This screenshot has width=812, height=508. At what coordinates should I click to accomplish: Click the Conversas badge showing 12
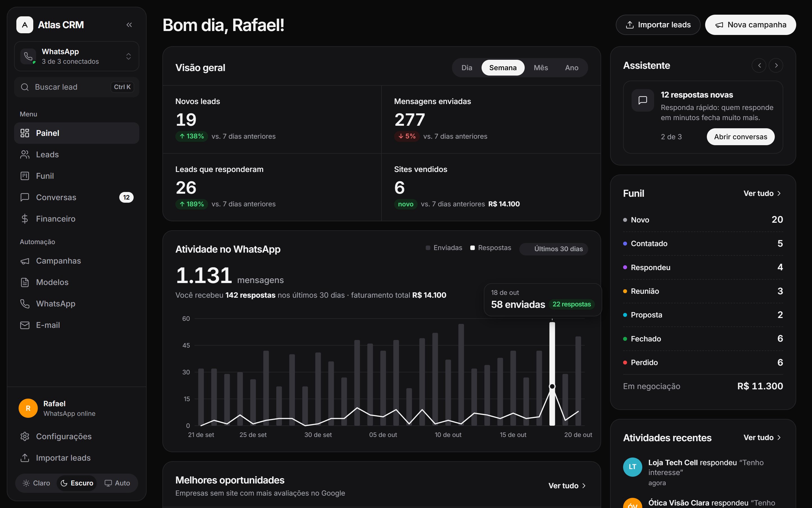[x=126, y=197]
